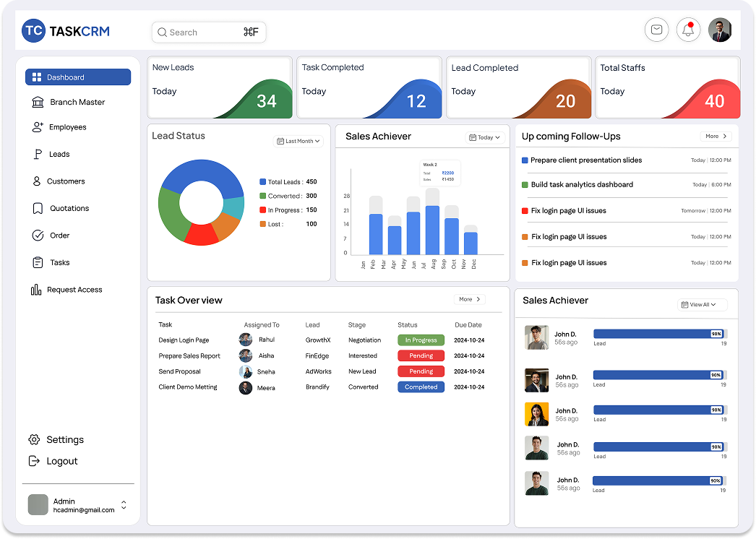Open the Today dropdown in Sales Achiever

click(484, 137)
